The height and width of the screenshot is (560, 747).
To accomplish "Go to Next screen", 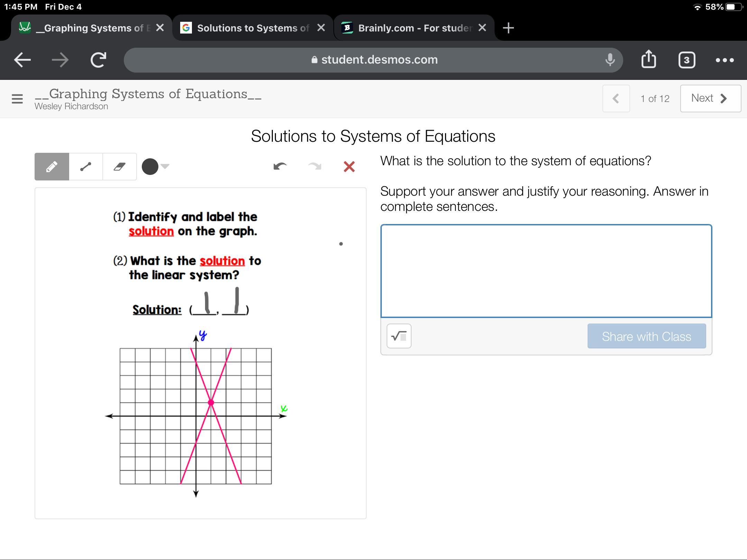I will (x=710, y=99).
